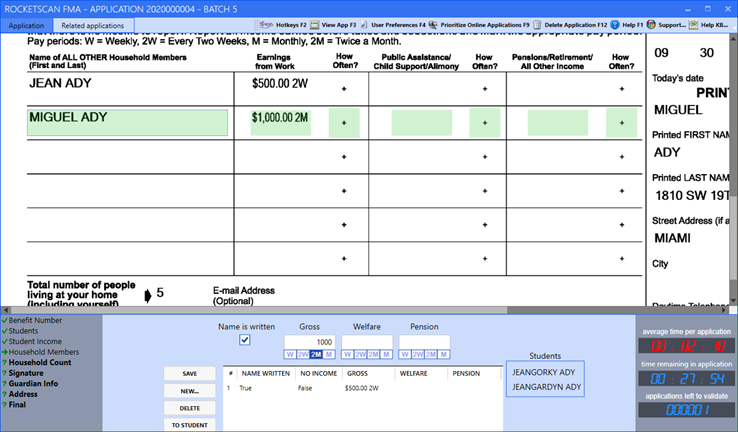Screen dimensions: 738x432
Task: Click the GROSS column header
Action: (358, 373)
